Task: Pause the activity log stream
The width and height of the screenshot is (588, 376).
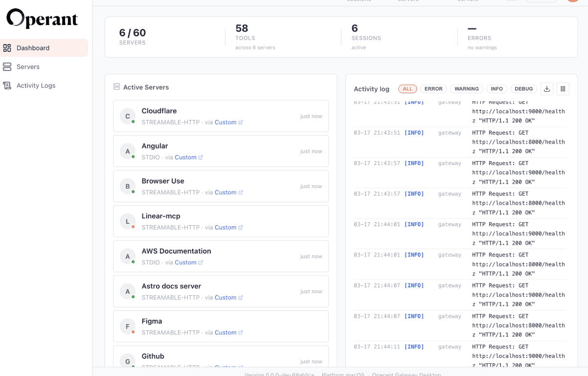Action: 563,89
